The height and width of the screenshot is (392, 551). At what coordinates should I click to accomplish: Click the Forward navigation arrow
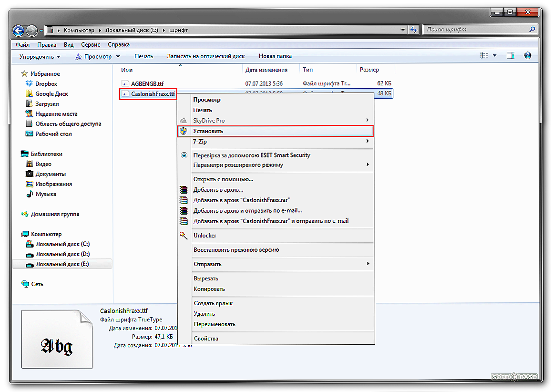[31, 31]
